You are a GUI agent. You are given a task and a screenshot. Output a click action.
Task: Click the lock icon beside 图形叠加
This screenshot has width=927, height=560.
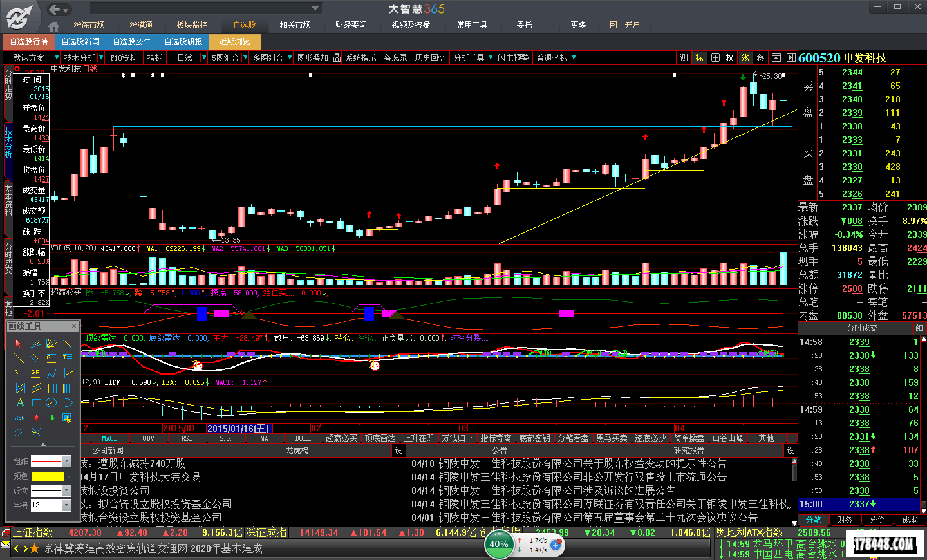(337, 57)
